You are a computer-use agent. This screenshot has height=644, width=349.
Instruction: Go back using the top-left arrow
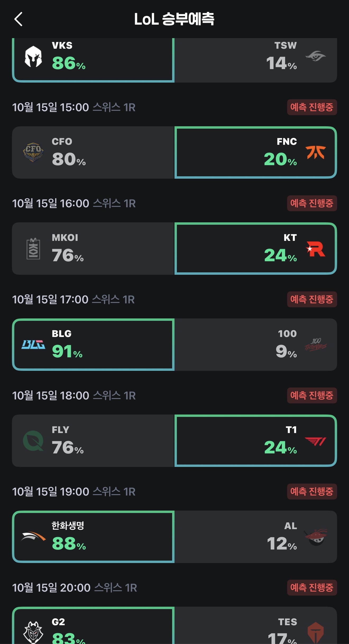pyautogui.click(x=19, y=19)
